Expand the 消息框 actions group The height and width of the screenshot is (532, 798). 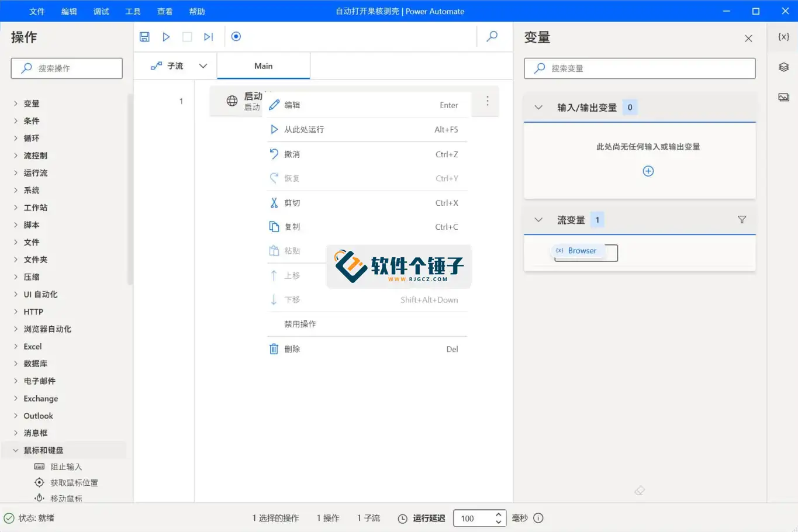(16, 433)
